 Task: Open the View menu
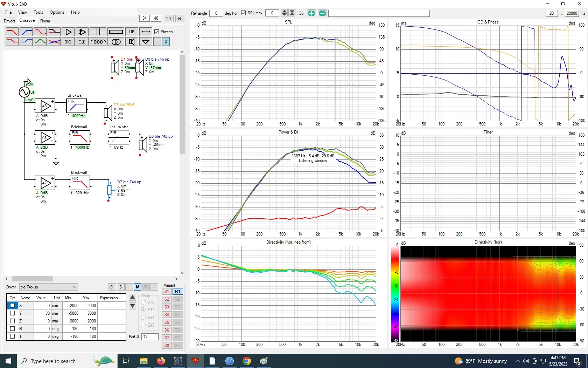click(x=22, y=12)
